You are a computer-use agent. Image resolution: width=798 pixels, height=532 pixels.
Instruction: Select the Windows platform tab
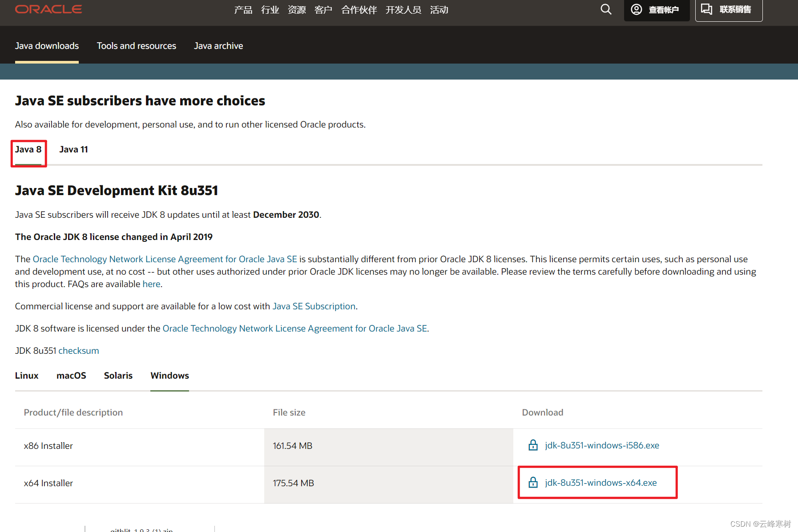coord(169,376)
